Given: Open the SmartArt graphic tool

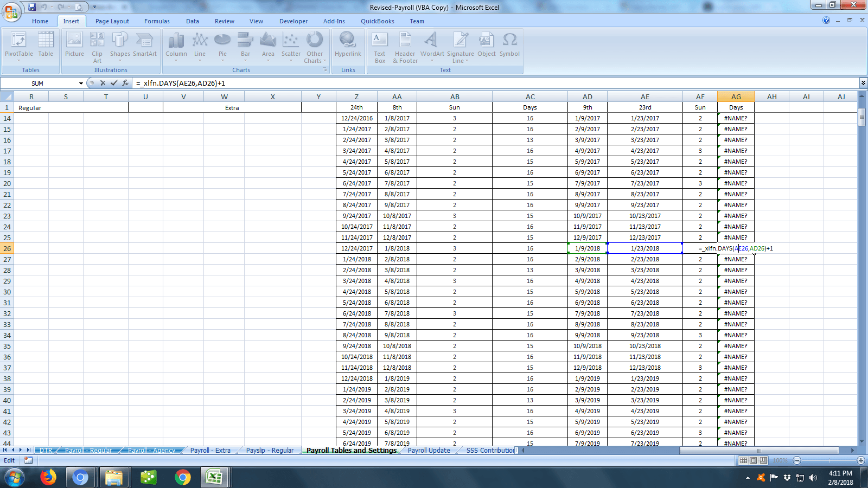Looking at the screenshot, I should 144,44.
